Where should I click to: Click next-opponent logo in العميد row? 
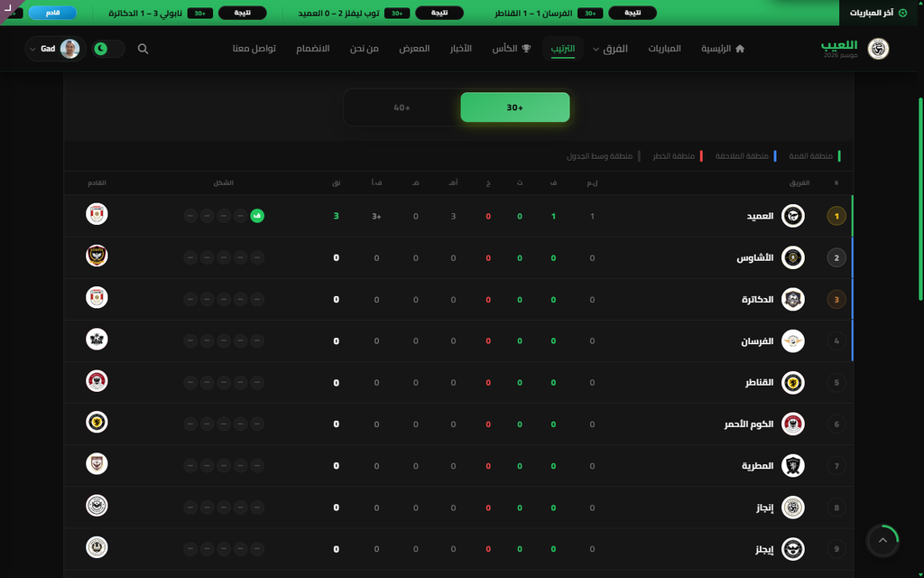pos(97,213)
